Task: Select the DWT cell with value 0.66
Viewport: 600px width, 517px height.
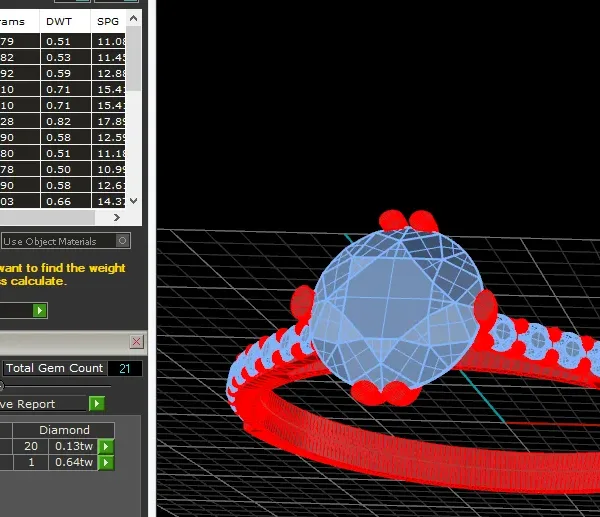Action: click(66, 201)
